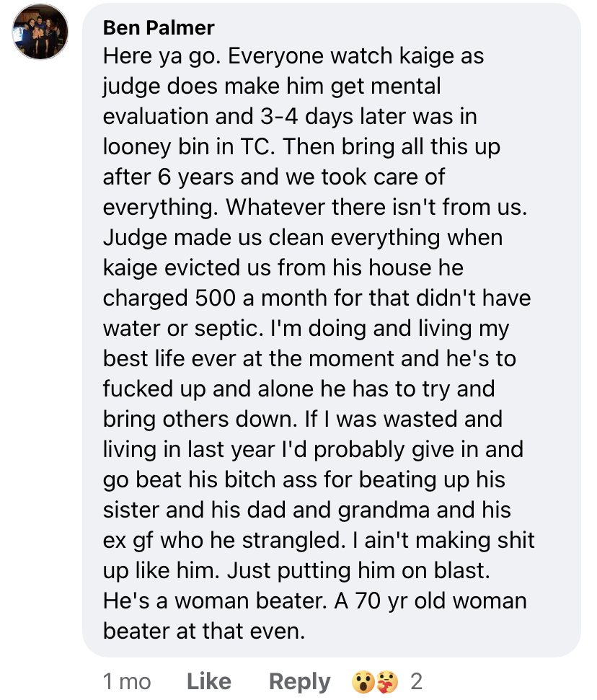
Task: Click the phrase "after 6 years"
Action: (x=168, y=177)
